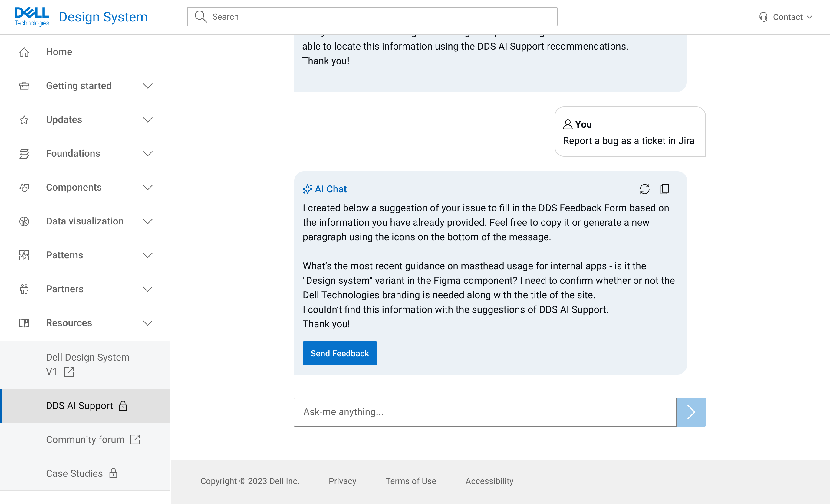This screenshot has height=504, width=830.
Task: Copy the AI Chat message
Action: pyautogui.click(x=665, y=189)
